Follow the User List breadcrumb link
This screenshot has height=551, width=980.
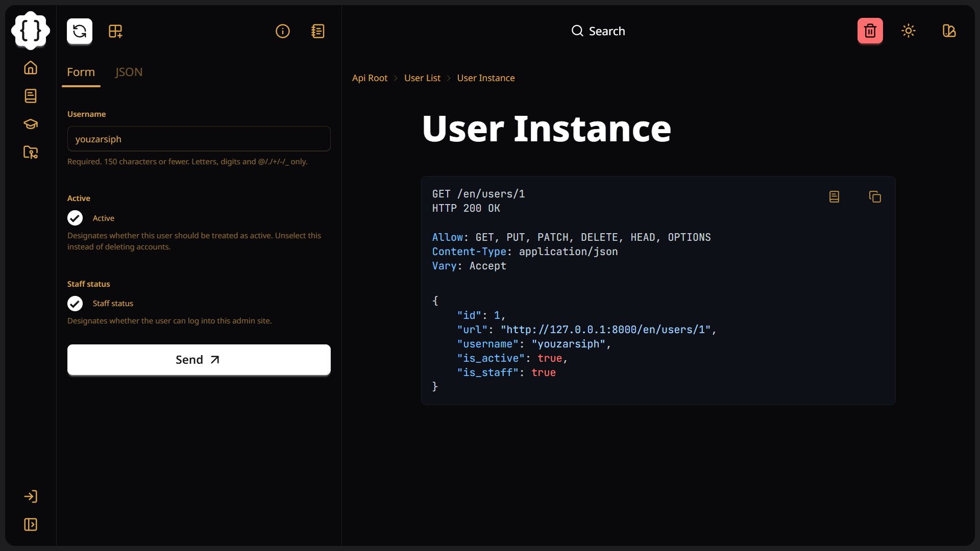[422, 78]
